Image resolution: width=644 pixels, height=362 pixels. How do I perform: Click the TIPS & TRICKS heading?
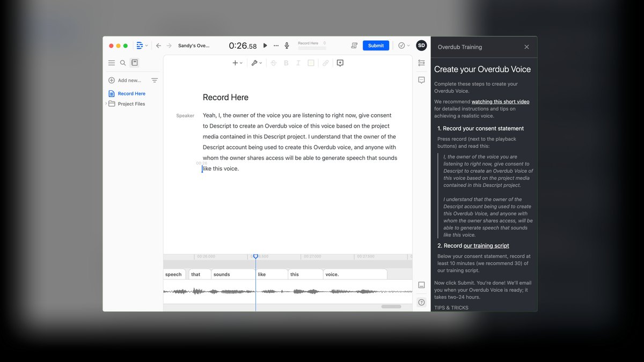(451, 308)
